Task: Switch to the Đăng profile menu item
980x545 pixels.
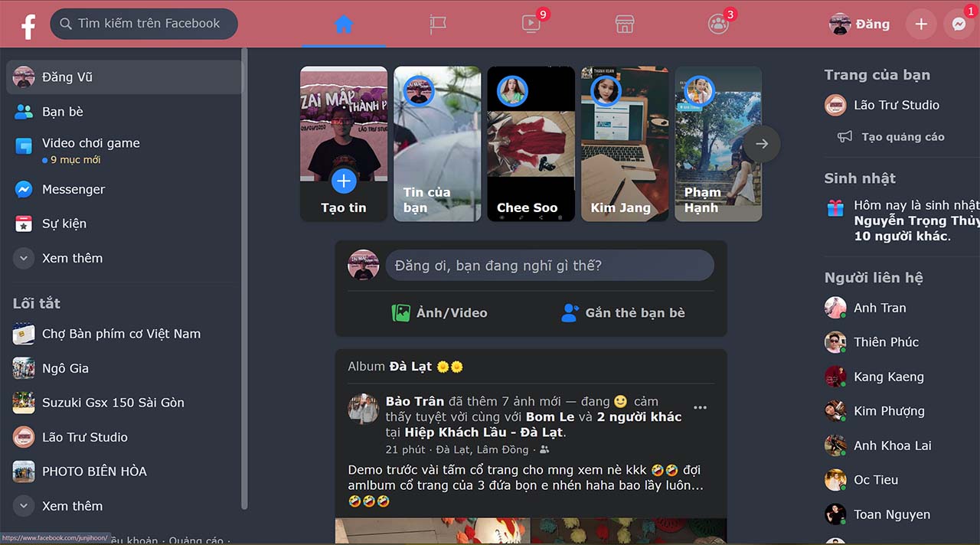Action: (859, 24)
